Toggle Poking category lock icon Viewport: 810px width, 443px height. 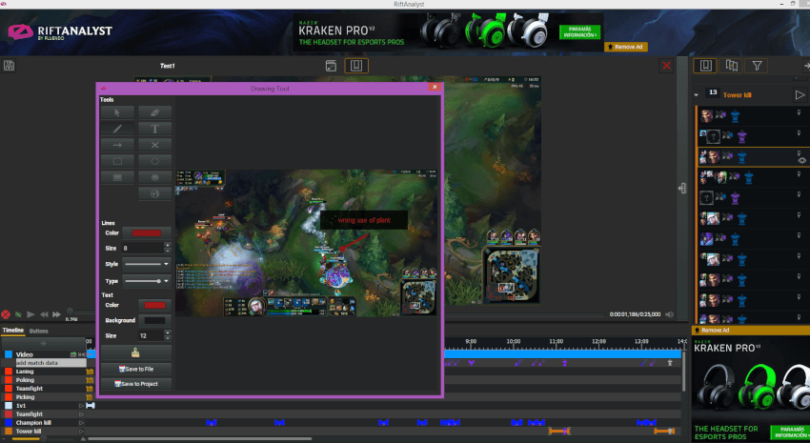coord(89,380)
